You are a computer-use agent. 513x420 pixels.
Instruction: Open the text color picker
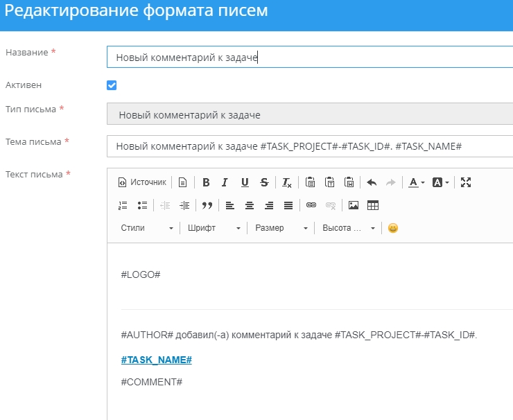(x=416, y=182)
